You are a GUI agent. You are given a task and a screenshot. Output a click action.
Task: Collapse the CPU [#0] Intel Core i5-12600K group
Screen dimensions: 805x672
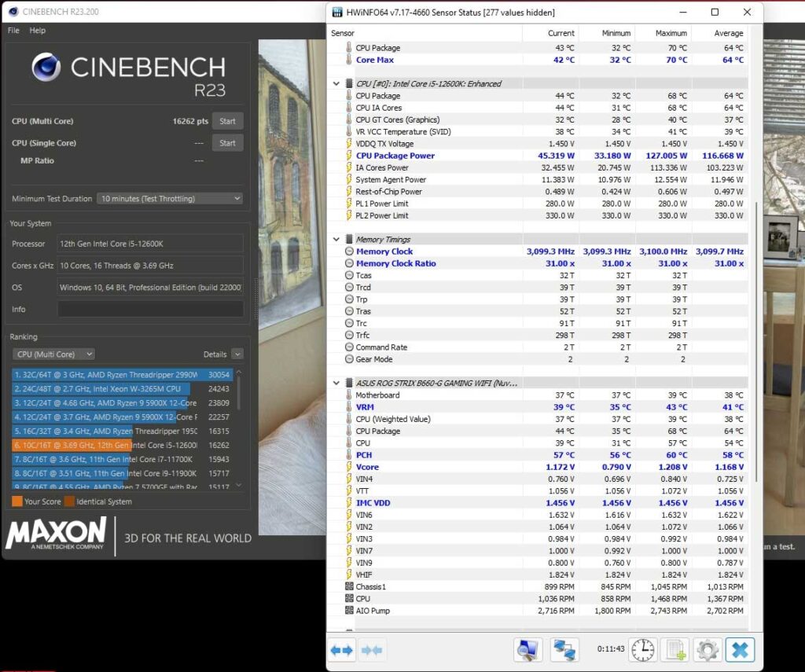336,83
